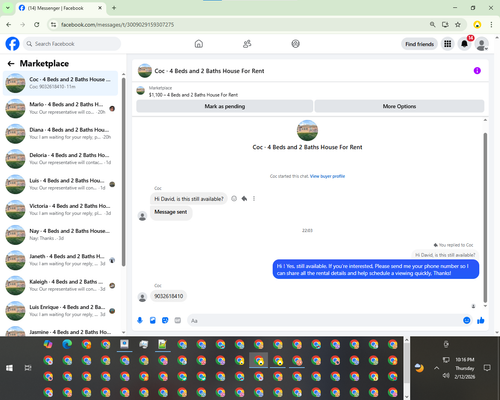Open the Kaleigh conversation
500x400 pixels.
click(x=60, y=285)
